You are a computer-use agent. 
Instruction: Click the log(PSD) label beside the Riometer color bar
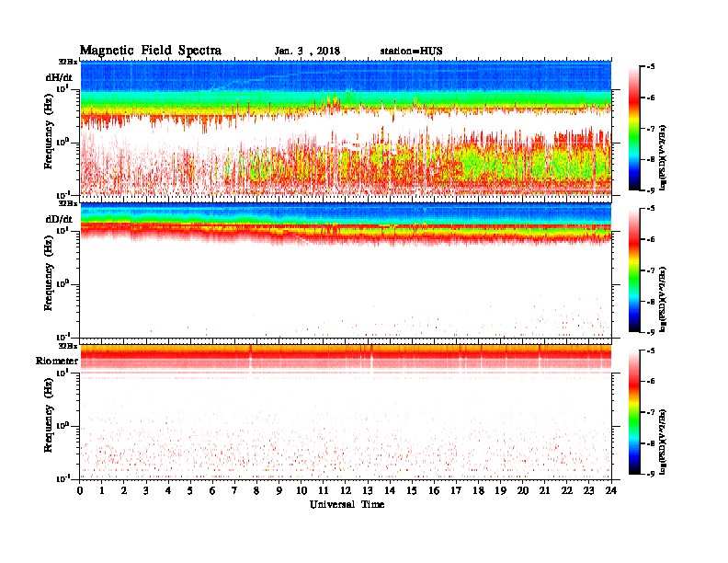pos(663,441)
